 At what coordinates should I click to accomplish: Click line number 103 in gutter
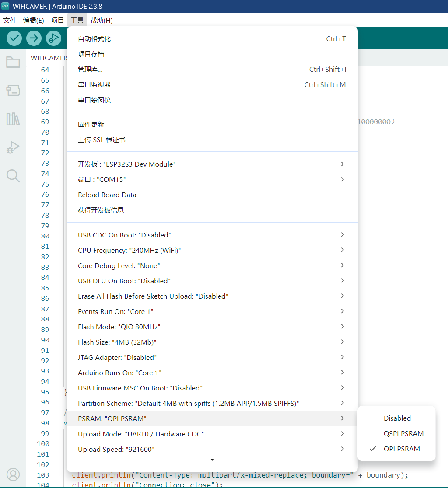coord(43,475)
